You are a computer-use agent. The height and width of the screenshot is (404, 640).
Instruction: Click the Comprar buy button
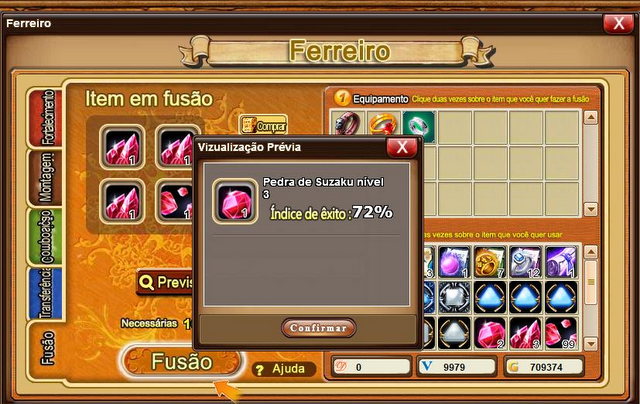[264, 125]
